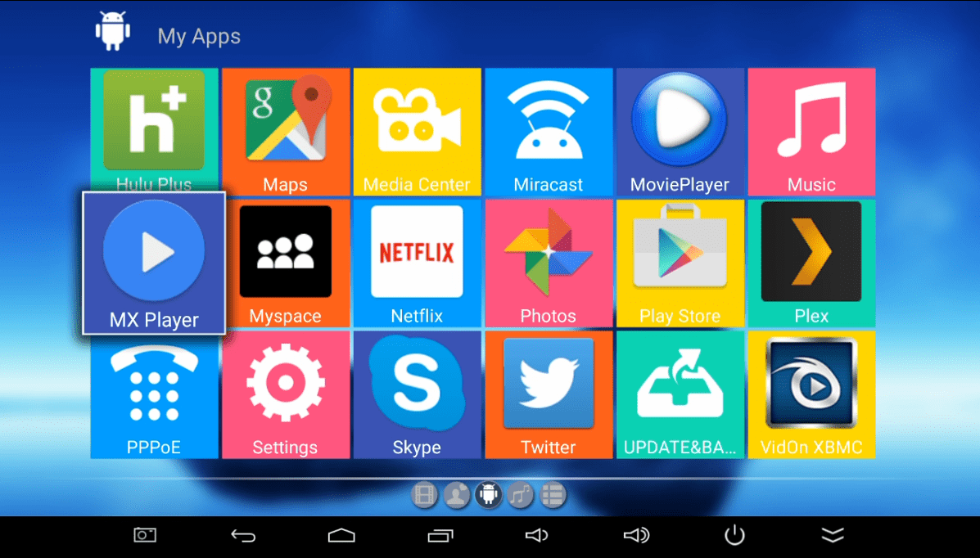Start the Miracast app
This screenshot has width=980, height=558.
(x=548, y=132)
